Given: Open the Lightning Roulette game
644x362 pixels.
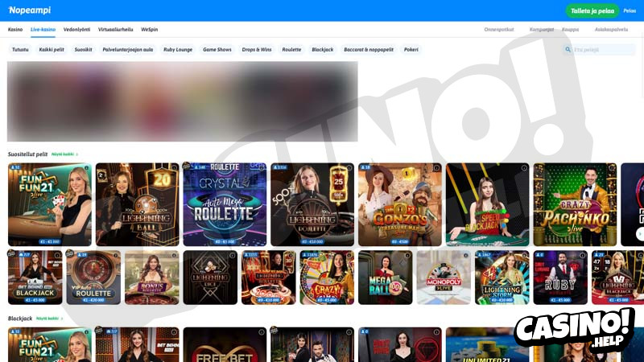Looking at the screenshot, I should click(x=312, y=204).
